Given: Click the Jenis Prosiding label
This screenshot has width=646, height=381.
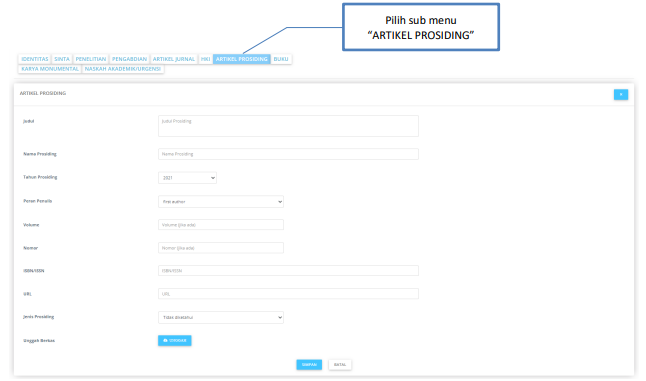Looking at the screenshot, I should point(39,317).
